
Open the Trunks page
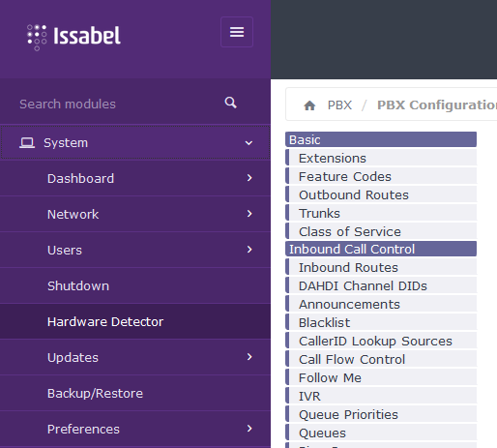tap(319, 214)
